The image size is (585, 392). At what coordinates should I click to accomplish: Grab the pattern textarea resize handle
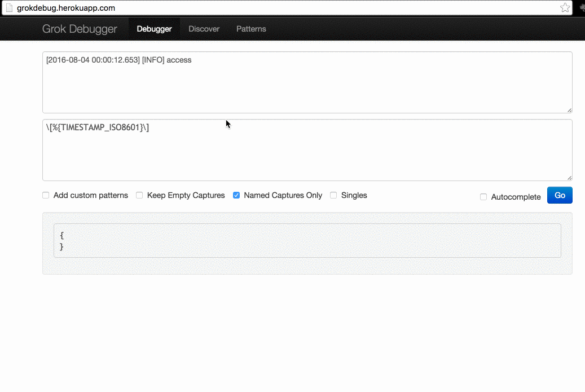coord(569,178)
